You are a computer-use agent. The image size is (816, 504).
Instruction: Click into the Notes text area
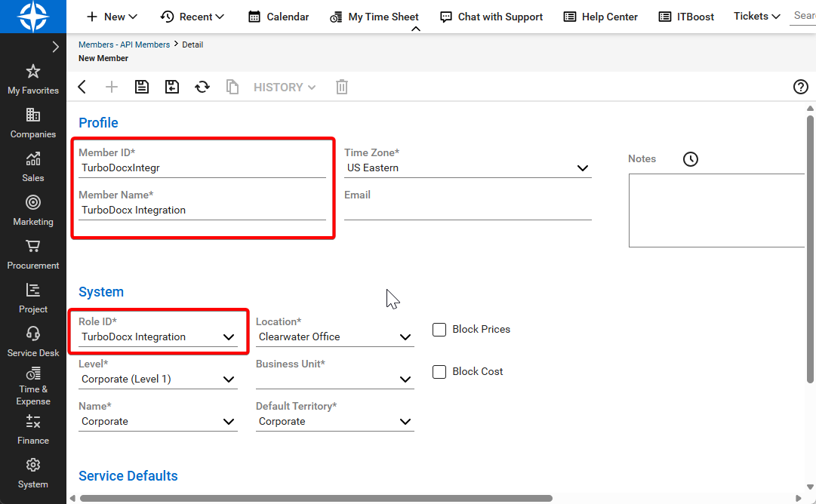(717, 211)
